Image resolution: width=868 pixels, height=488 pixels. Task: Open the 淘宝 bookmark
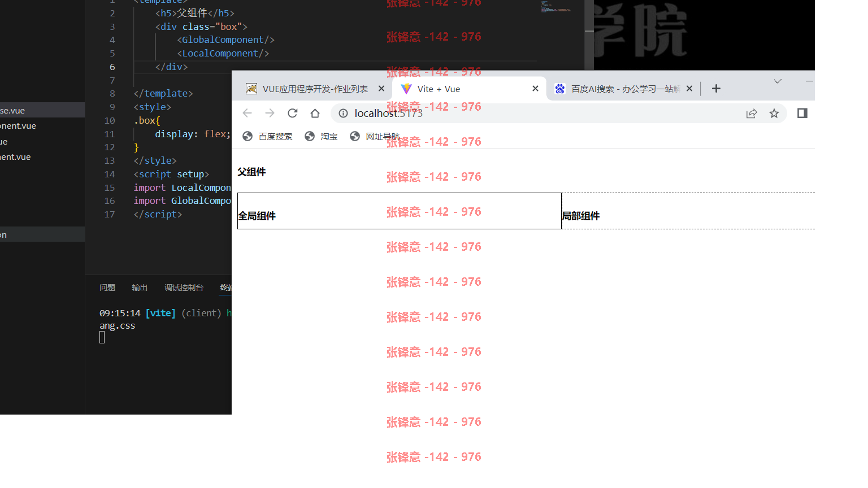(x=321, y=136)
